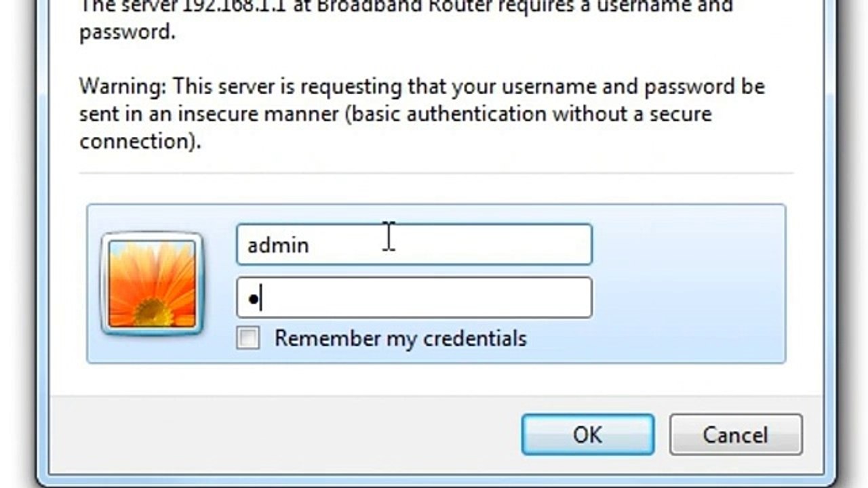Click the 'Remember my credentials' label text
Screen dimensions: 868x488
pyautogui.click(x=400, y=338)
